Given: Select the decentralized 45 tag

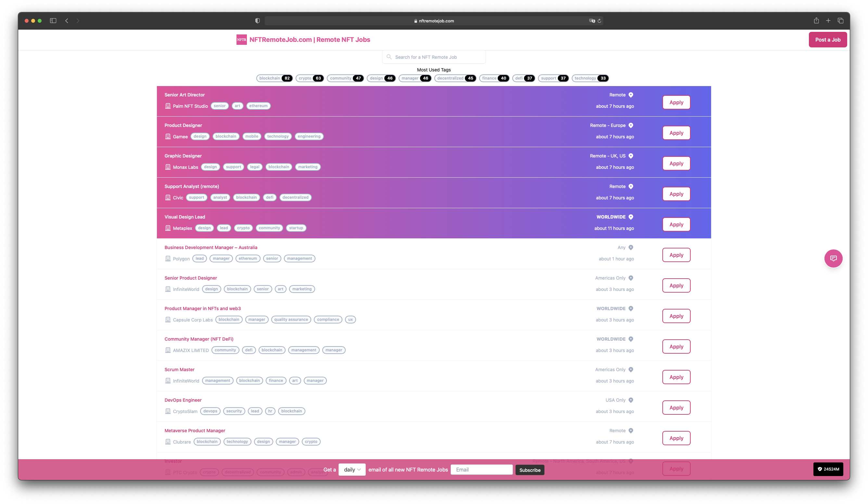Looking at the screenshot, I should point(455,78).
